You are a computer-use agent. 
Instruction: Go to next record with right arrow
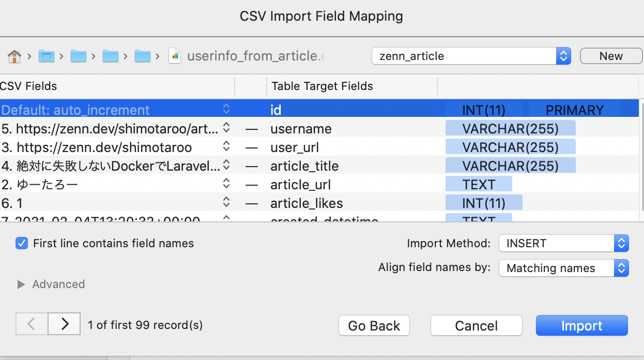coord(65,324)
